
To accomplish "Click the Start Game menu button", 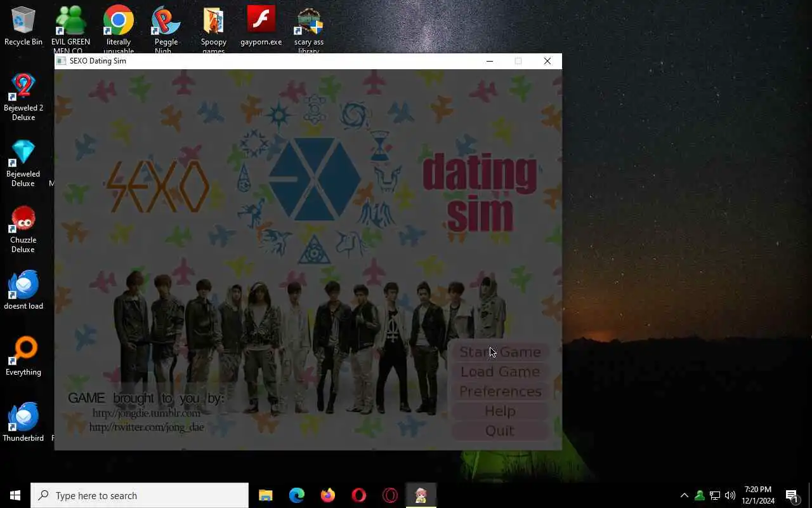I will (x=500, y=352).
